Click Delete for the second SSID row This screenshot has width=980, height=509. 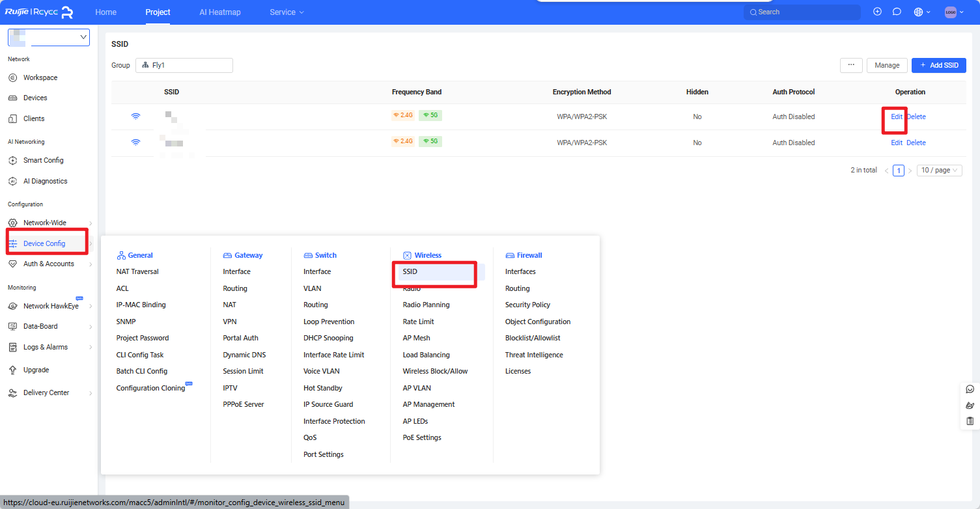[x=916, y=143]
